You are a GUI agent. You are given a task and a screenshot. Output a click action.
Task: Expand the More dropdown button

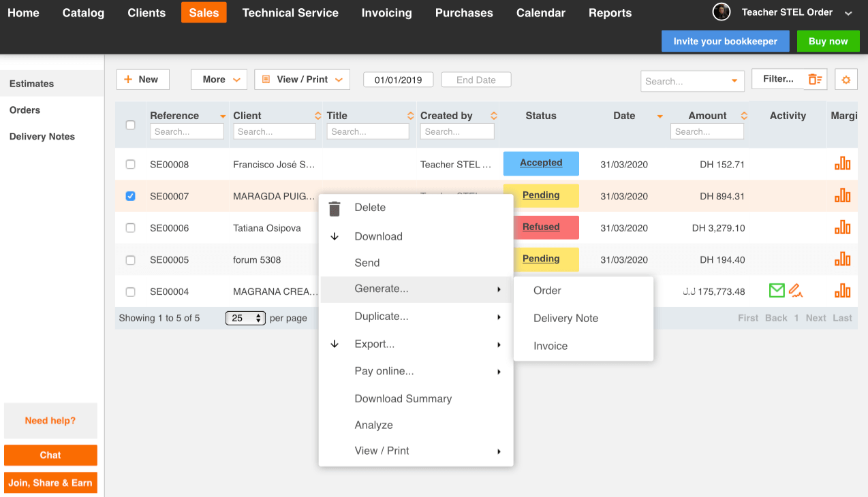coord(219,80)
